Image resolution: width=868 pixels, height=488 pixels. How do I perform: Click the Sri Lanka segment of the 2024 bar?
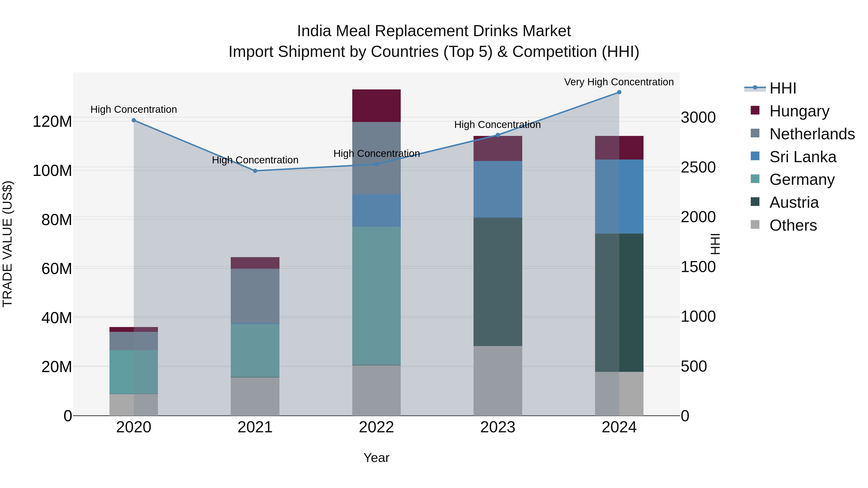click(x=619, y=197)
